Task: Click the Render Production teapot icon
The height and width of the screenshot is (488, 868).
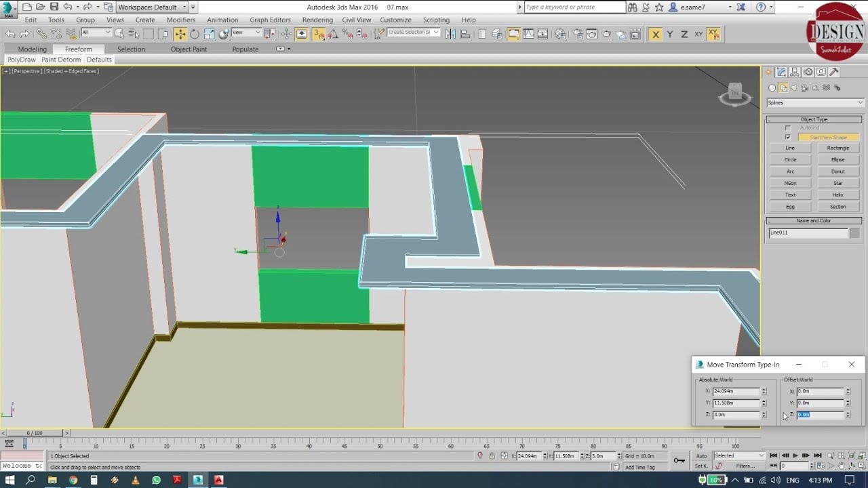Action: click(x=607, y=34)
